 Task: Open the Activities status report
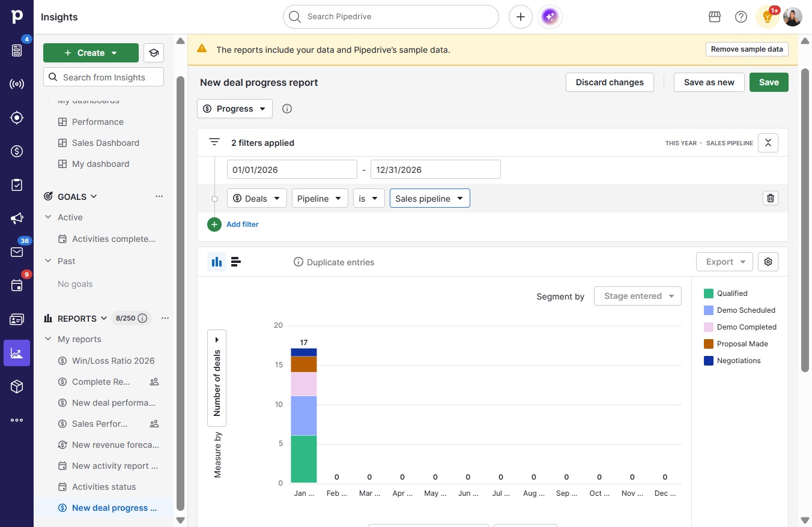(104, 487)
